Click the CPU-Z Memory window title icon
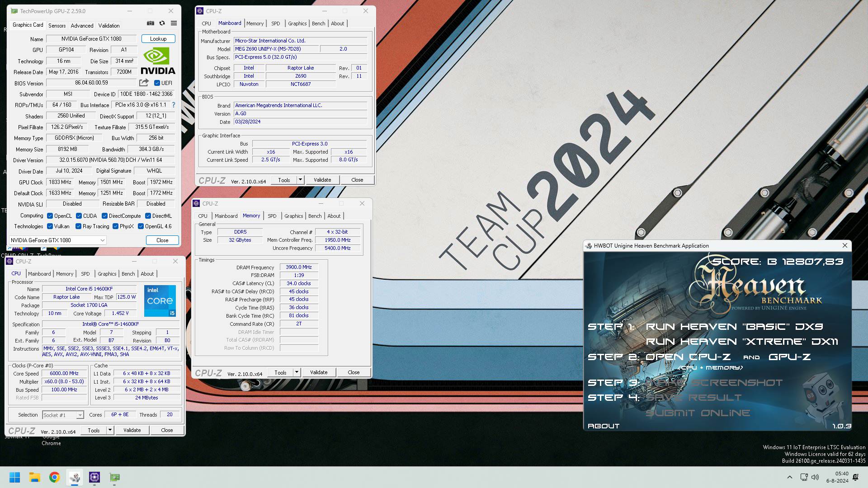Viewport: 868px width, 488px height. tap(196, 203)
